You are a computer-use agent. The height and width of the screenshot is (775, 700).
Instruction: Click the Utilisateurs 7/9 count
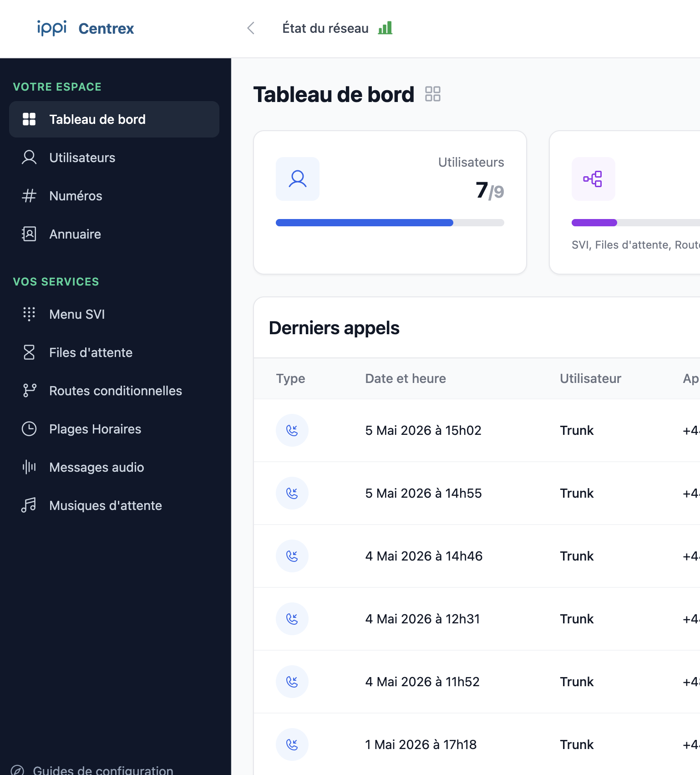pyautogui.click(x=490, y=190)
